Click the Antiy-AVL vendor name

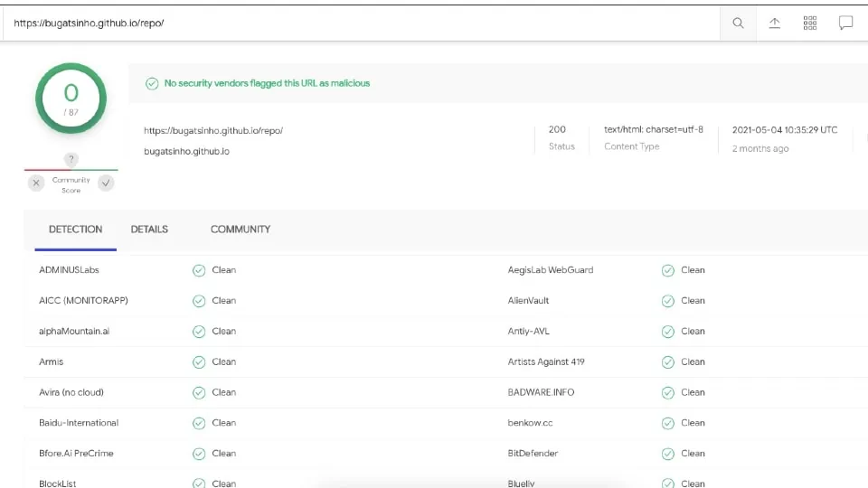[529, 331]
